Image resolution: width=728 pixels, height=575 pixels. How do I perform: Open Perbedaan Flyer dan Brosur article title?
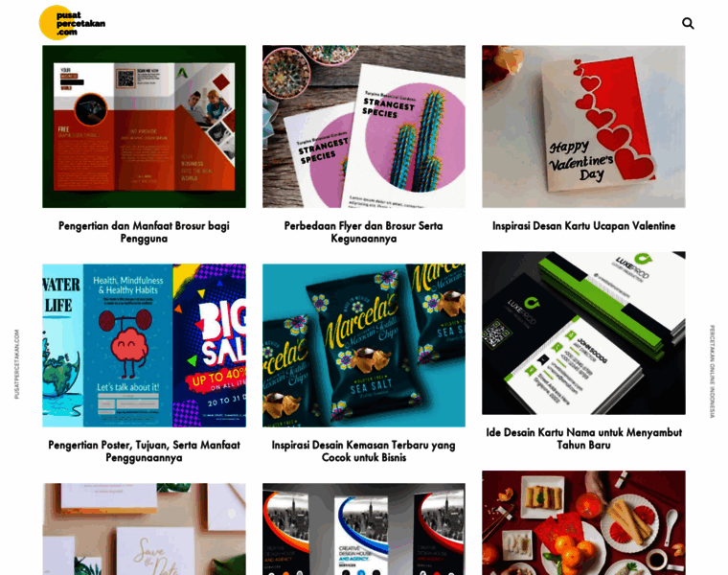point(364,232)
